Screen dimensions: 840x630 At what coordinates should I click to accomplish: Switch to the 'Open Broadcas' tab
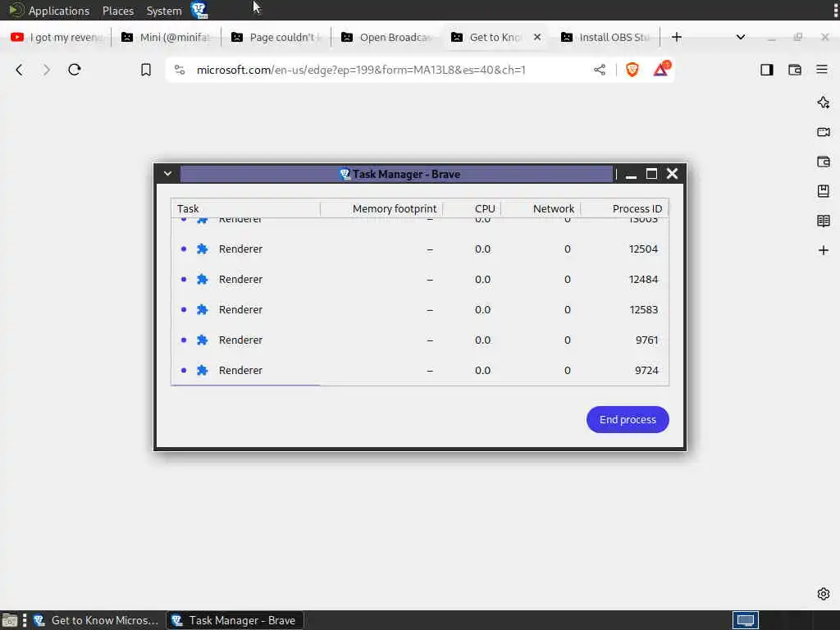pyautogui.click(x=386, y=37)
